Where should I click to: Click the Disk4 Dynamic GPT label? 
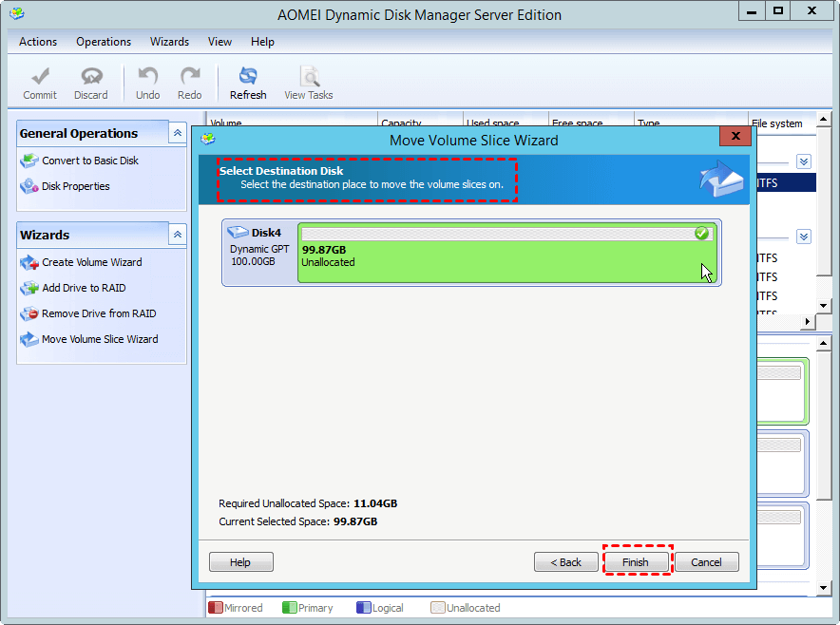pyautogui.click(x=259, y=249)
